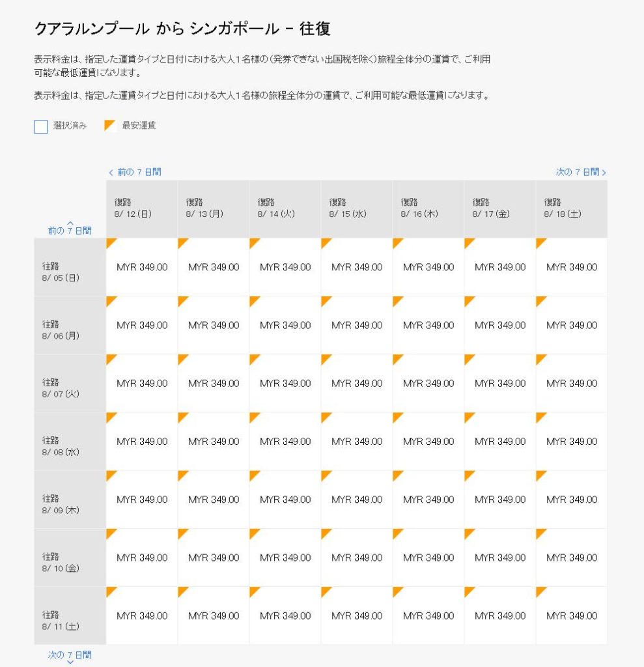Click fare for 8/08 outbound, 8/15 return

[x=356, y=442]
